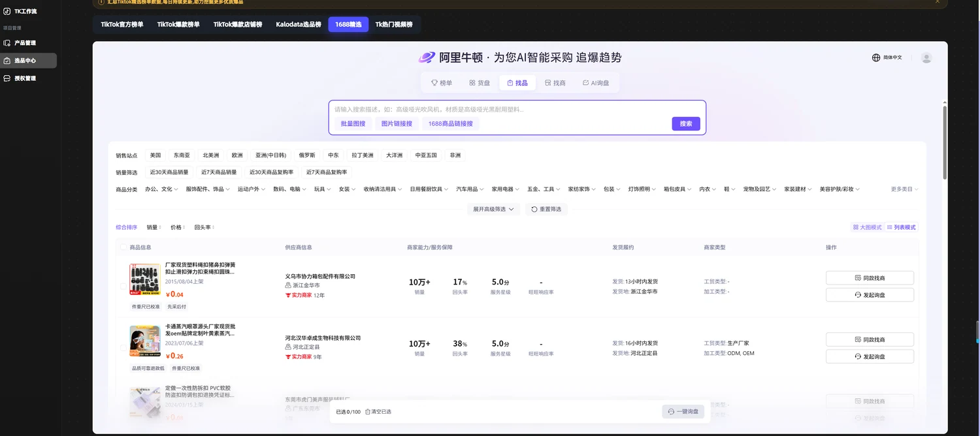Image resolution: width=980 pixels, height=436 pixels.
Task: Switch to the 找商 tab
Action: click(555, 83)
